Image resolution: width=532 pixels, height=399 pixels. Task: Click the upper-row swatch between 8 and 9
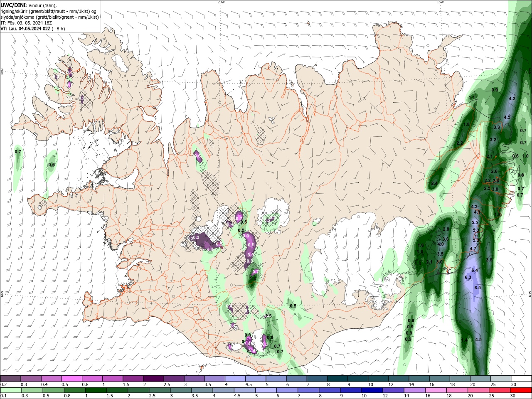337,379
